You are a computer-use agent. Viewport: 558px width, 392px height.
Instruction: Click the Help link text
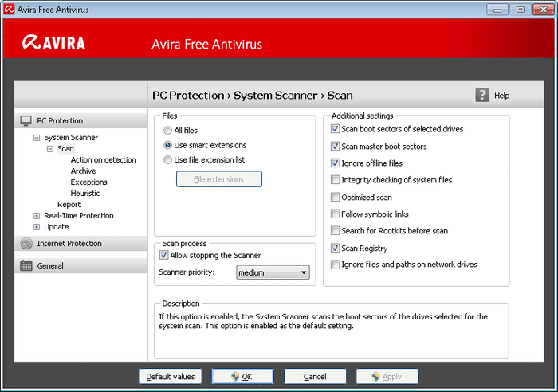501,96
